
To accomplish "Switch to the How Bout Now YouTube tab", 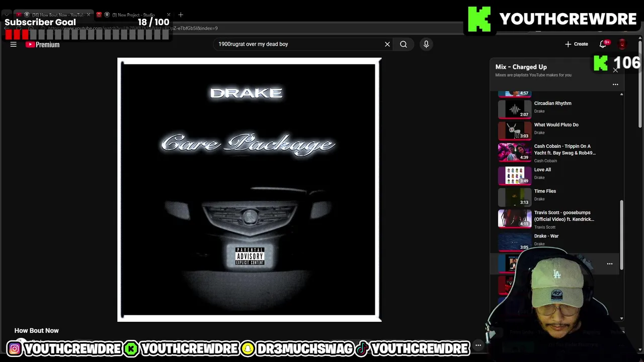I will 53,15.
